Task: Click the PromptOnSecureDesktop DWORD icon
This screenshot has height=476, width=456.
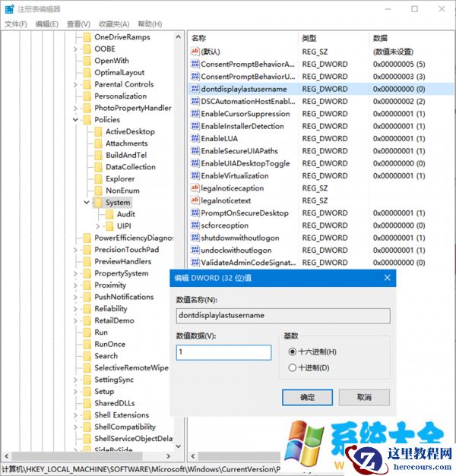Action: pyautogui.click(x=195, y=213)
